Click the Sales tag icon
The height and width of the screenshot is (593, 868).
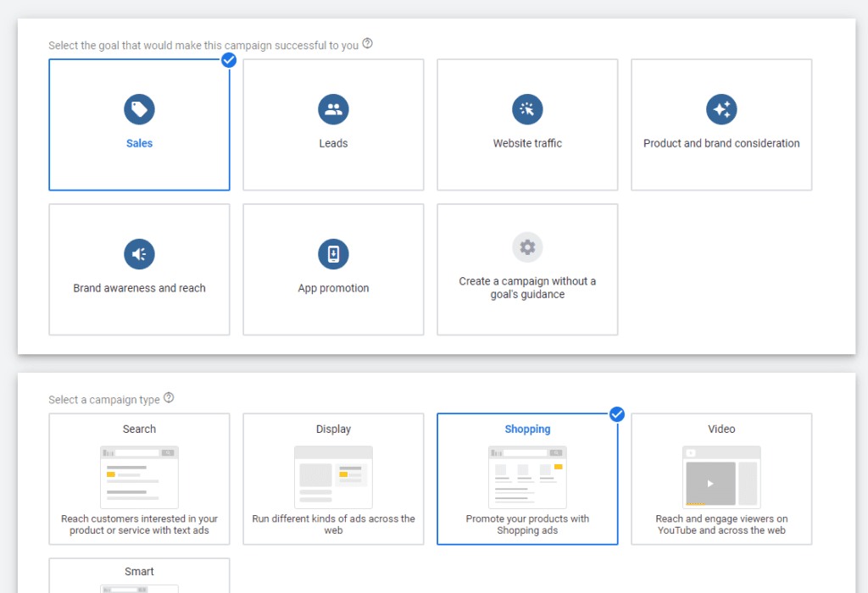tap(139, 109)
